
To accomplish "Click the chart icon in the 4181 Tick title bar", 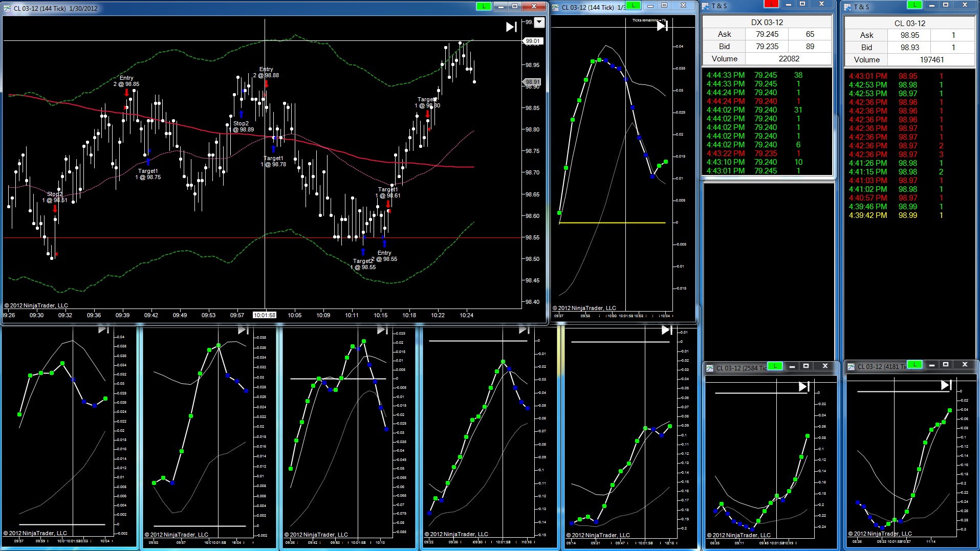I will click(x=851, y=366).
